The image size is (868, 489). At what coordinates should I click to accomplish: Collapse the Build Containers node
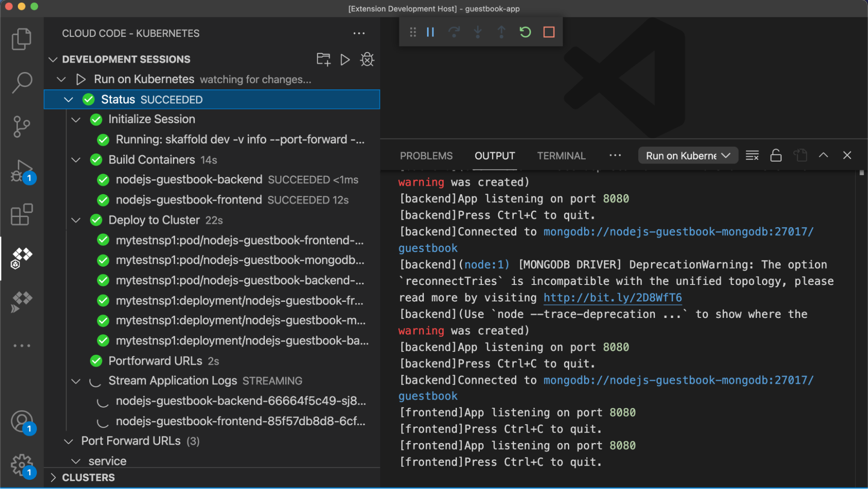click(x=76, y=160)
